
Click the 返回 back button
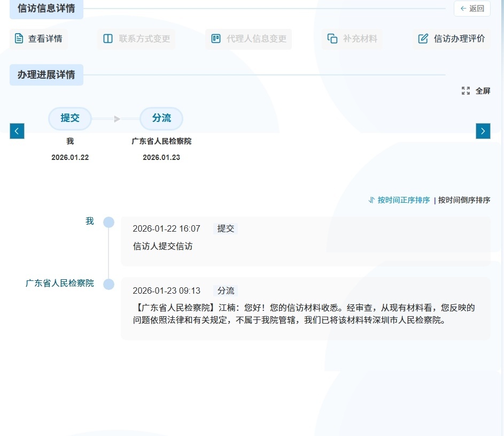click(x=472, y=9)
